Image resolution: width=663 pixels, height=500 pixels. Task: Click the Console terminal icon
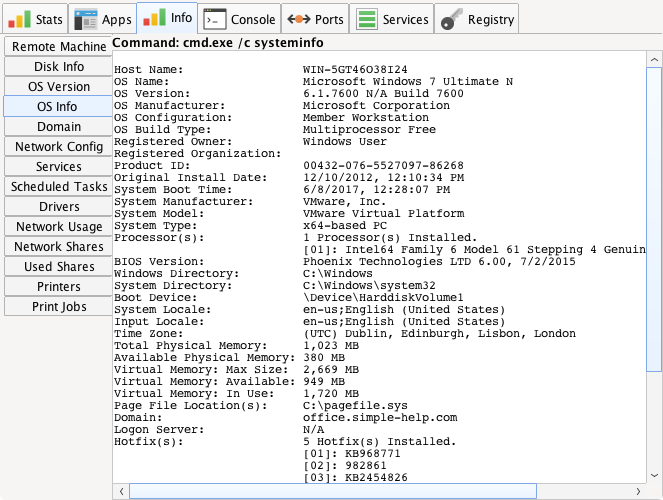point(215,19)
